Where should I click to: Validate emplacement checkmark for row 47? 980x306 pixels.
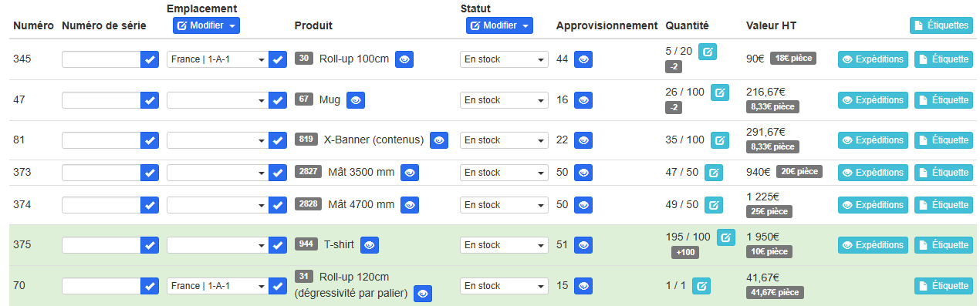(x=278, y=99)
